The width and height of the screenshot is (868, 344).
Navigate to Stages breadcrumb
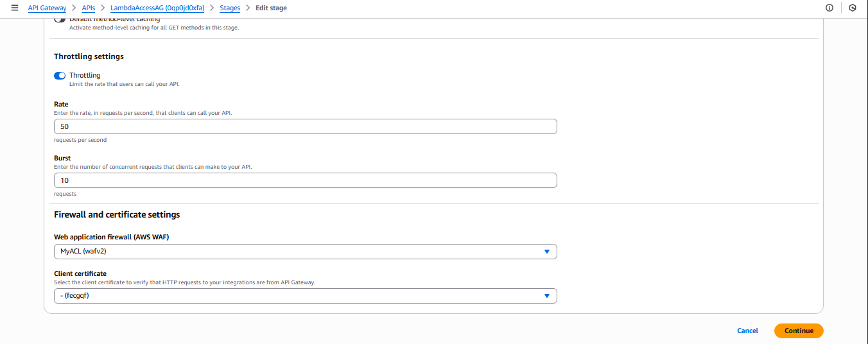point(230,8)
